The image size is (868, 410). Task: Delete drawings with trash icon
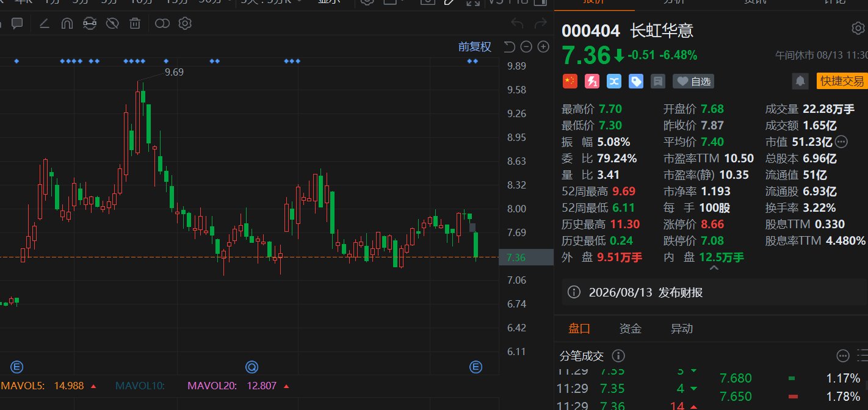tap(135, 24)
